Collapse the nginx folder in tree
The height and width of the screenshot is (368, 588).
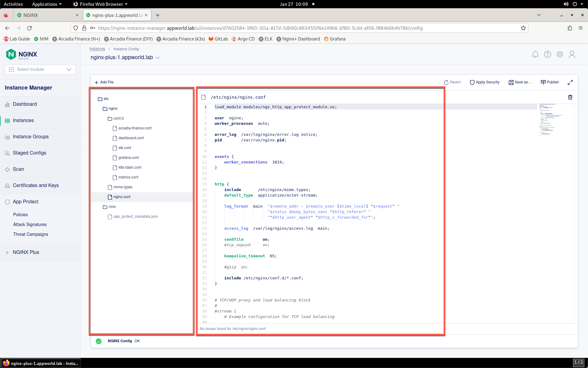pos(110,109)
